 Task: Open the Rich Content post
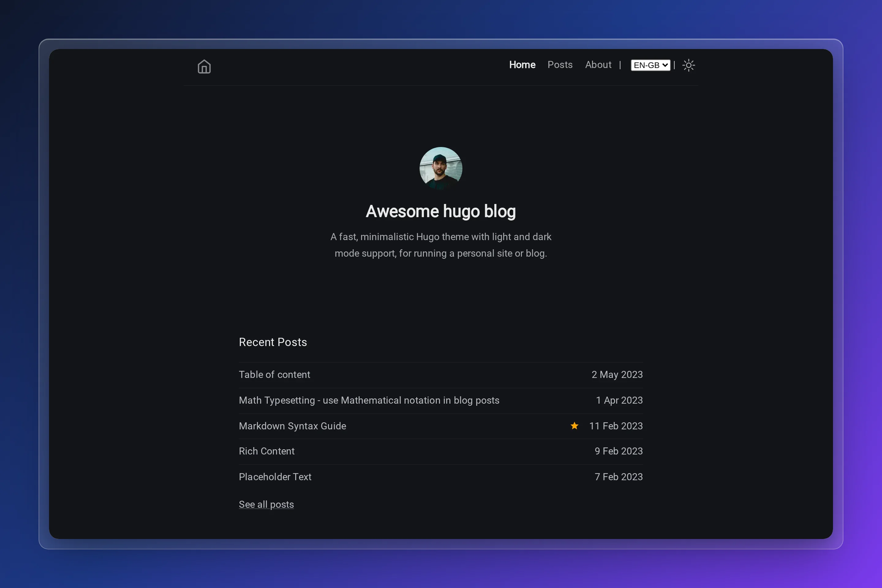pyautogui.click(x=267, y=451)
